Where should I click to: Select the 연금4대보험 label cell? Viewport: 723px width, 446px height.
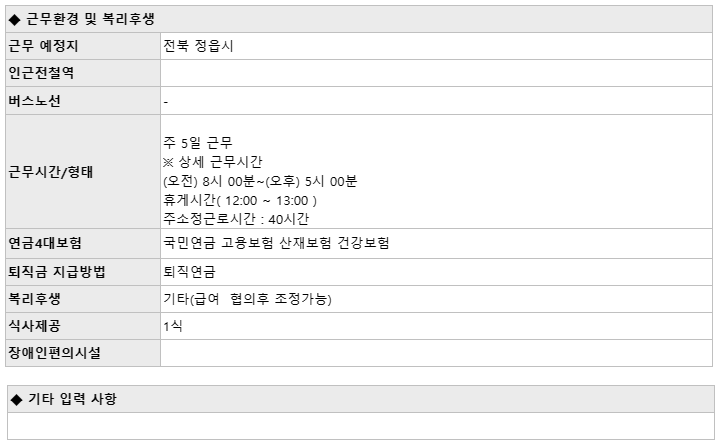pos(83,243)
